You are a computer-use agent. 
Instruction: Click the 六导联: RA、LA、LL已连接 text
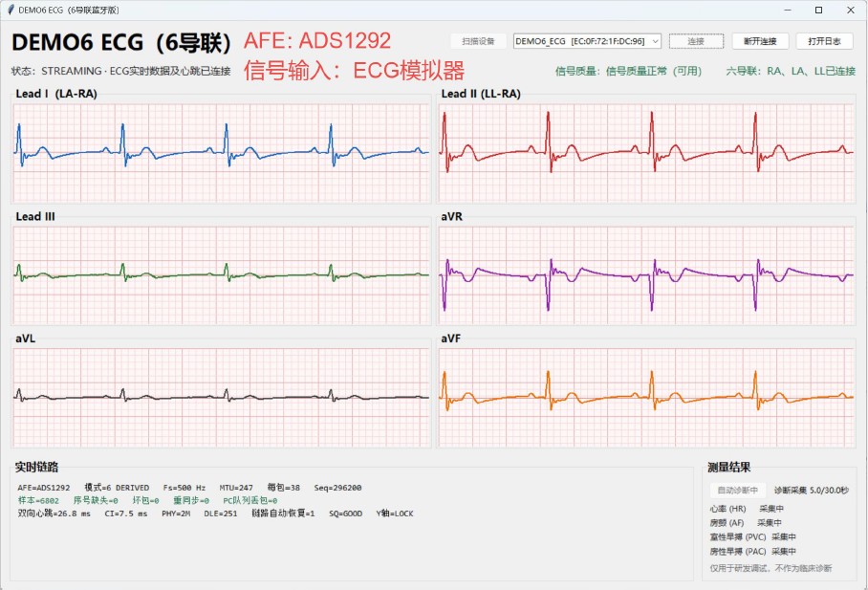pos(792,71)
